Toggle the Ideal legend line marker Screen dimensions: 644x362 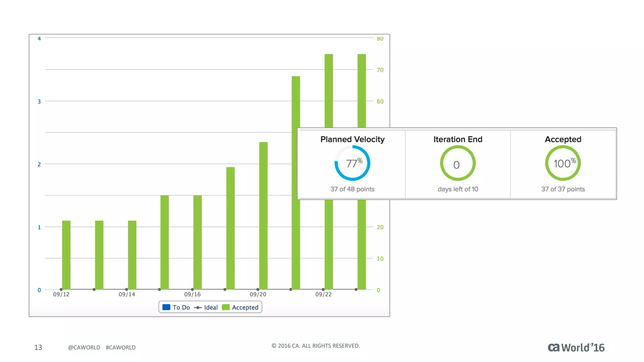click(198, 308)
